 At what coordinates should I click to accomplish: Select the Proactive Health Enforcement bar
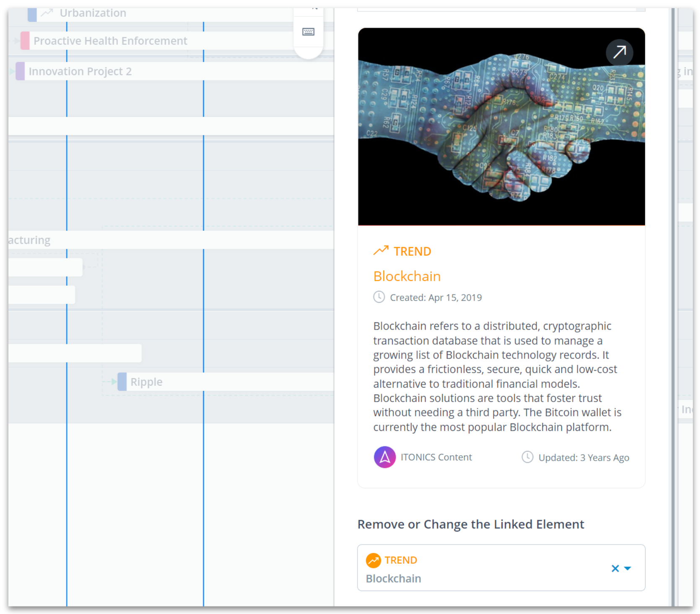point(177,41)
